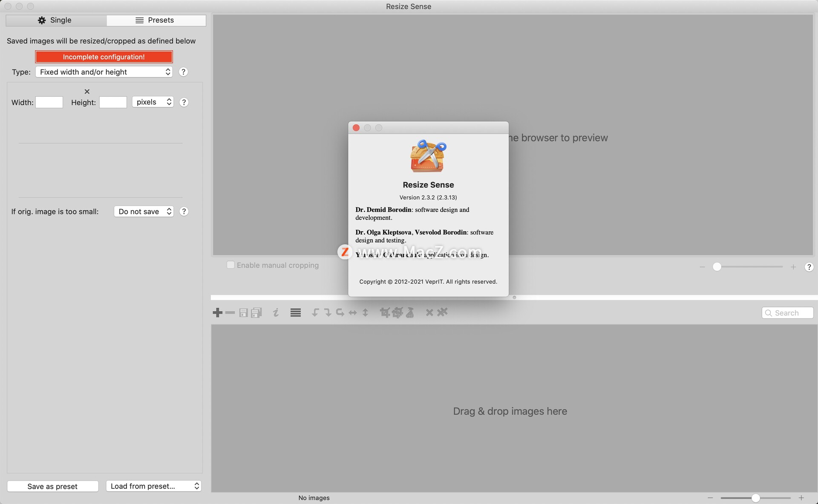818x504 pixels.
Task: Open the Load from preset dropdown
Action: (153, 486)
